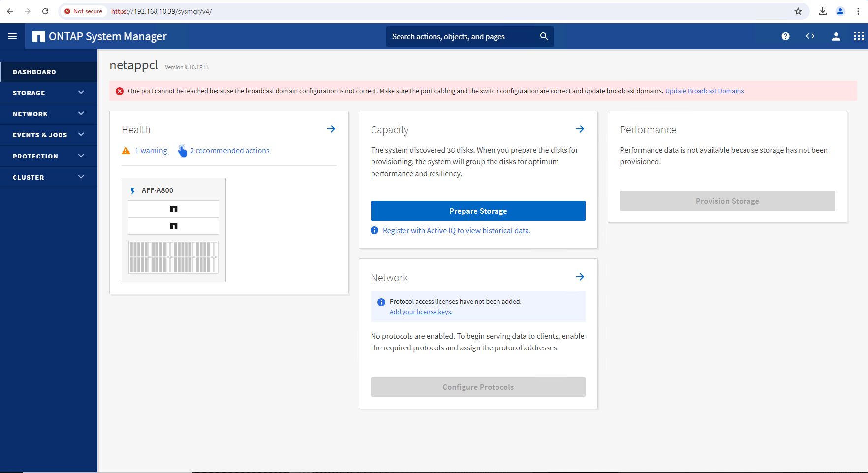Open the browser profile icon

point(840,11)
